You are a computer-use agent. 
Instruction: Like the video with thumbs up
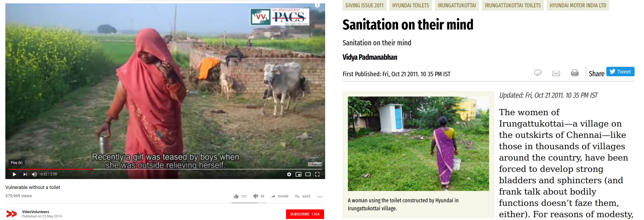[240, 196]
